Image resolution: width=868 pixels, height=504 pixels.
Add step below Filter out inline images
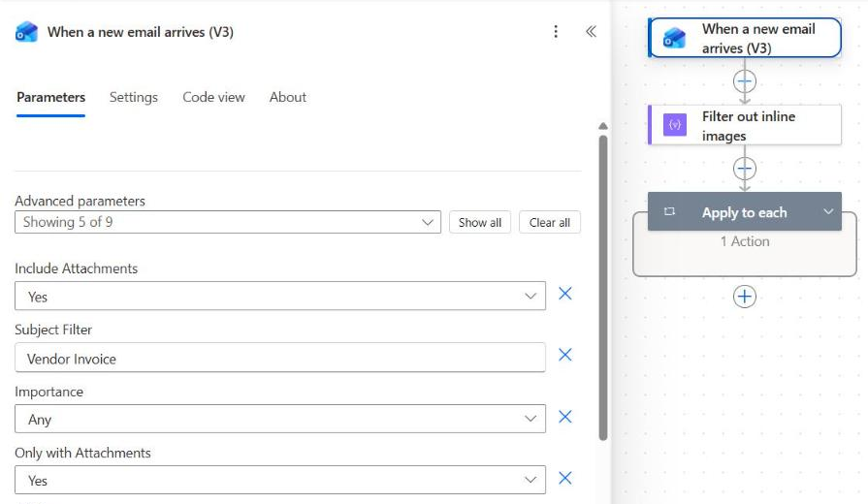[745, 169]
